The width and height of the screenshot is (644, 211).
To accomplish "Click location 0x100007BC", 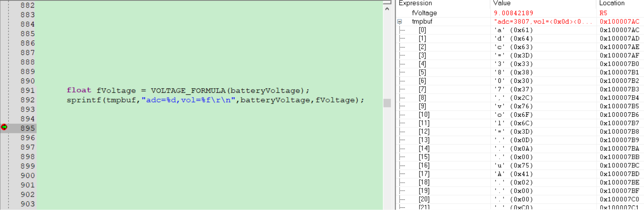I will [619, 165].
